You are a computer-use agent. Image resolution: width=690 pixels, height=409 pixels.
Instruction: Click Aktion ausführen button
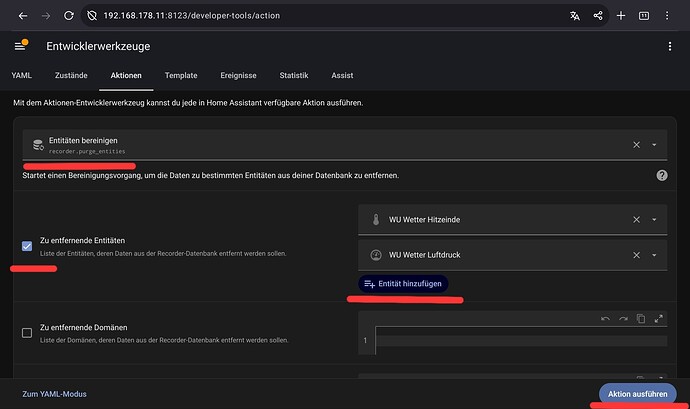638,394
